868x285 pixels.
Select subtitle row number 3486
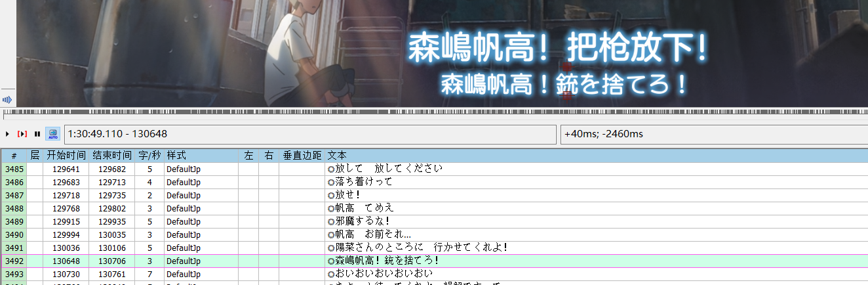[14, 182]
